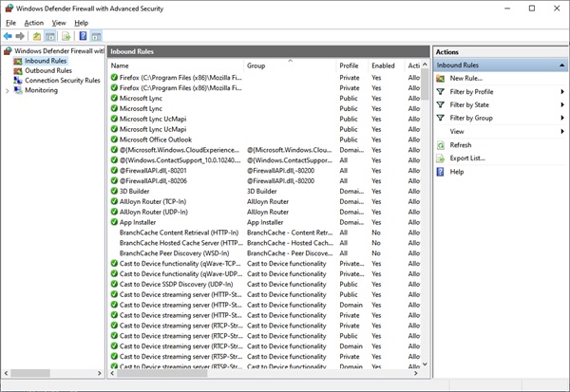Open the View submenu arrow in Actions
Image resolution: width=570 pixels, height=392 pixels.
pos(562,131)
